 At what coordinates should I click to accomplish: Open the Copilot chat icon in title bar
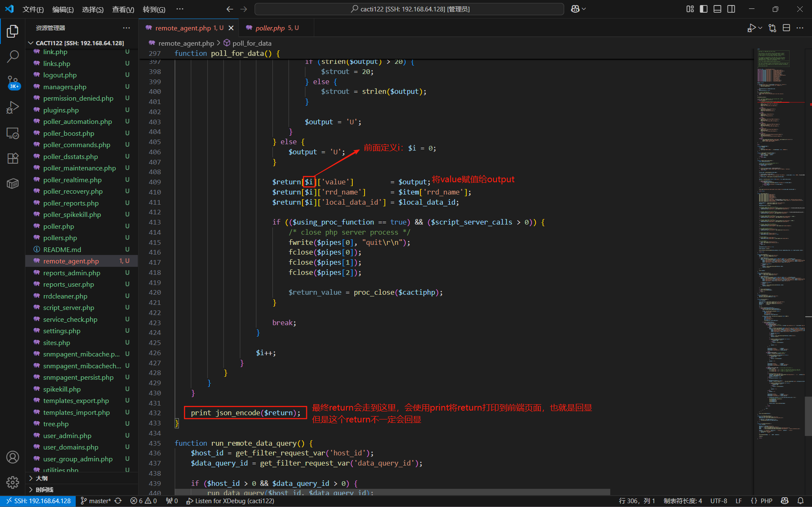click(576, 9)
